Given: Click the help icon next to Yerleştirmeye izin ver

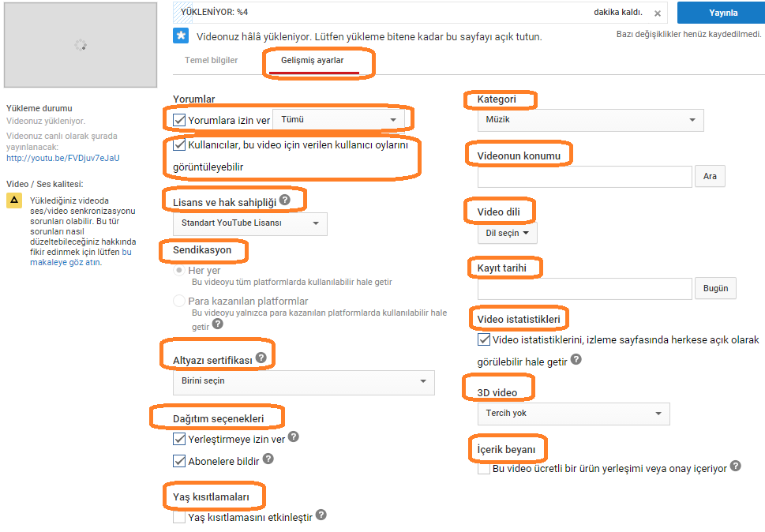Looking at the screenshot, I should coord(293,436).
